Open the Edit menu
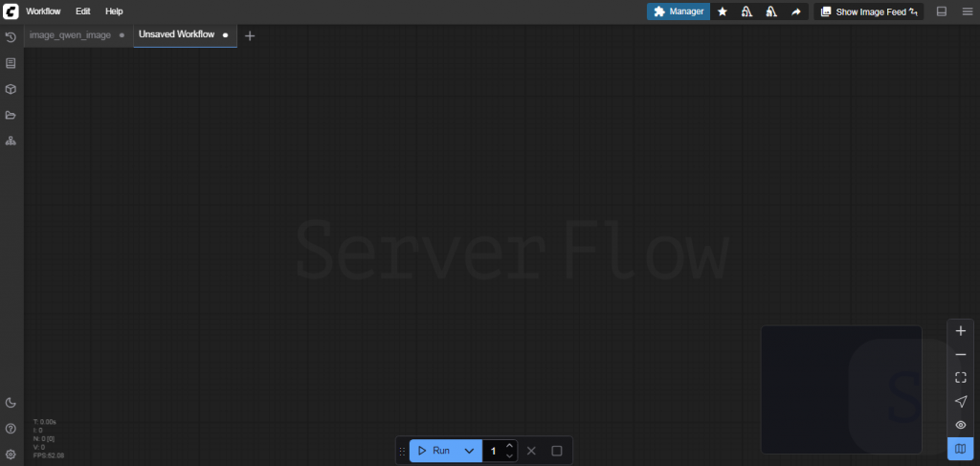This screenshot has width=980, height=466. [83, 11]
